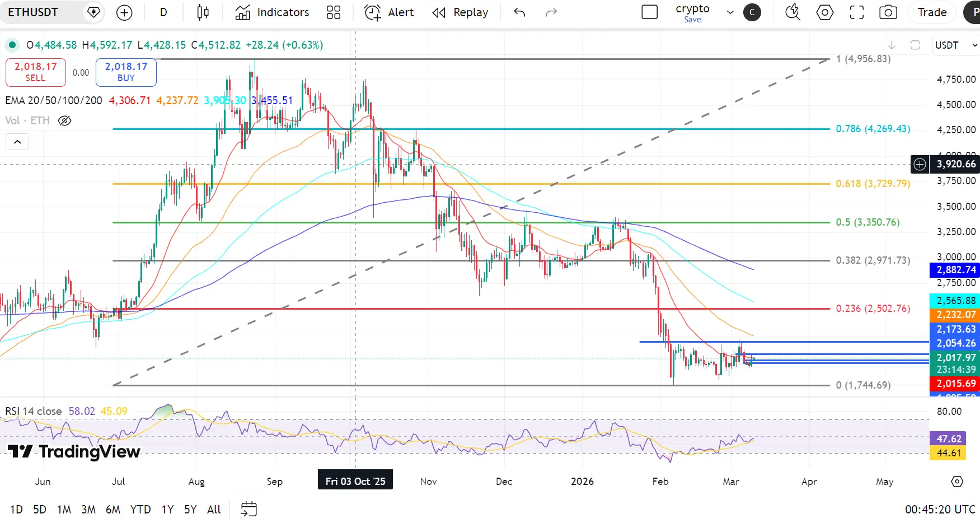Set date range to 3M
980x523 pixels.
point(88,510)
